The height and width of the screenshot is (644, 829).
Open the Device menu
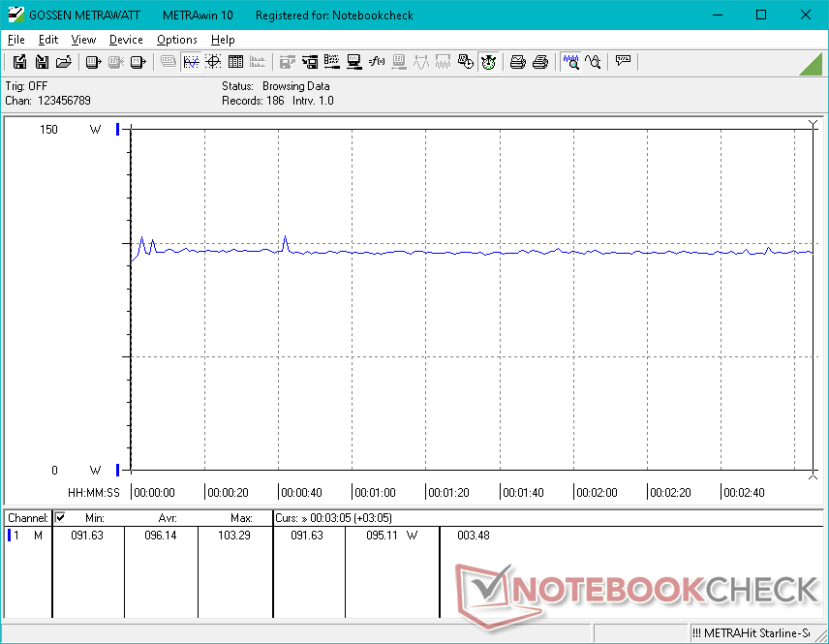(126, 40)
